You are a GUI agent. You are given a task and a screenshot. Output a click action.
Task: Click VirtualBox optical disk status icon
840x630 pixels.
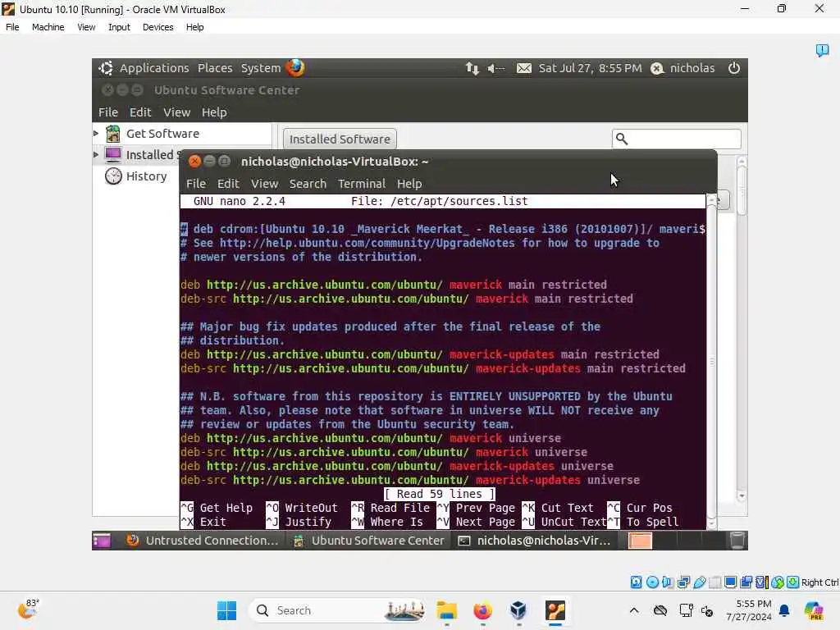(652, 582)
